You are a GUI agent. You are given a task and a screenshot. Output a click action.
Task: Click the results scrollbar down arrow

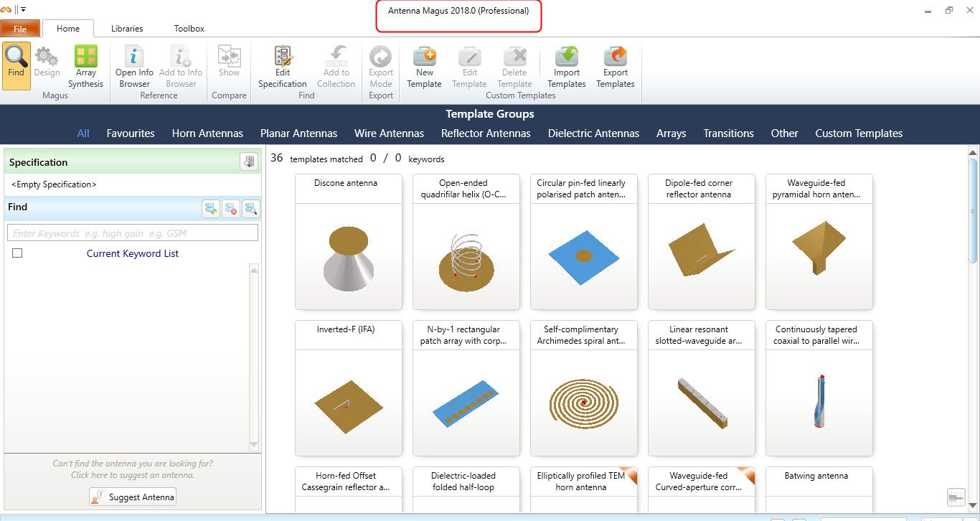pos(973,507)
